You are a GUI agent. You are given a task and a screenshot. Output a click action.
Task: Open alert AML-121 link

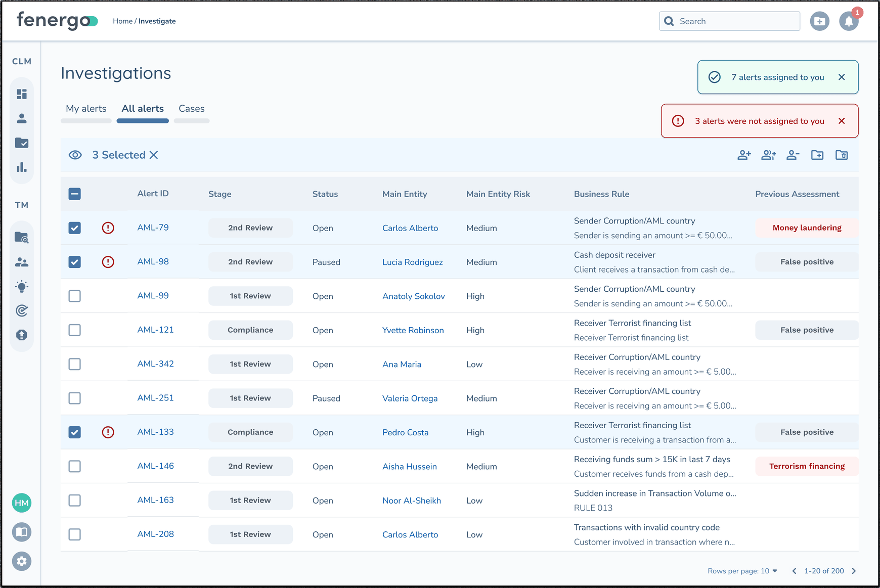tap(156, 330)
